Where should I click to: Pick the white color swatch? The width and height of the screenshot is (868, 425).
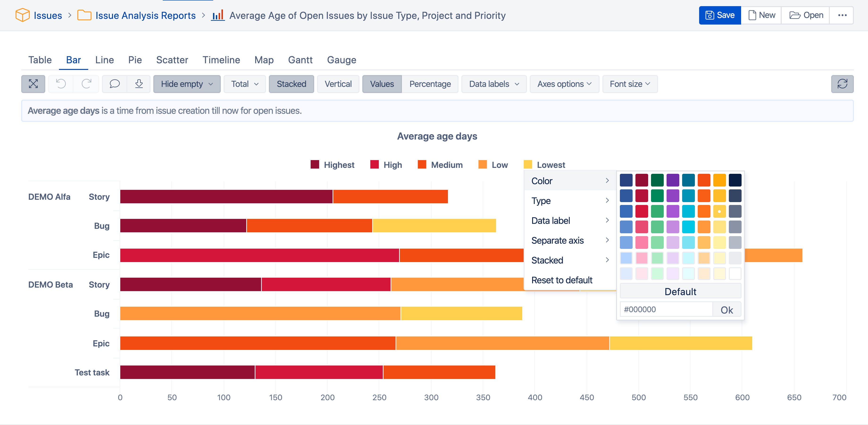(735, 274)
